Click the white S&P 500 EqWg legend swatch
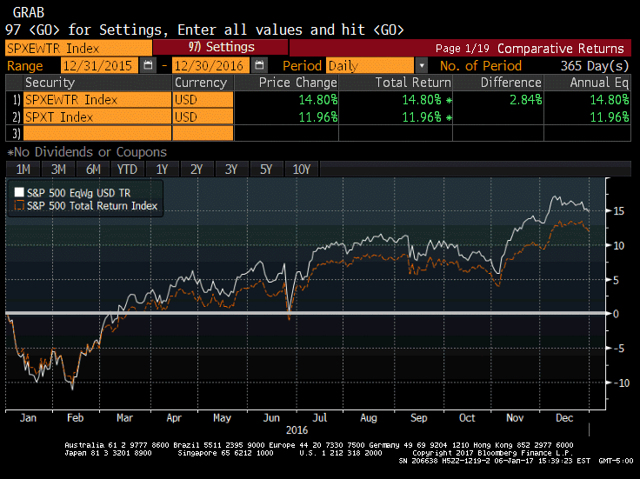 pos(19,192)
